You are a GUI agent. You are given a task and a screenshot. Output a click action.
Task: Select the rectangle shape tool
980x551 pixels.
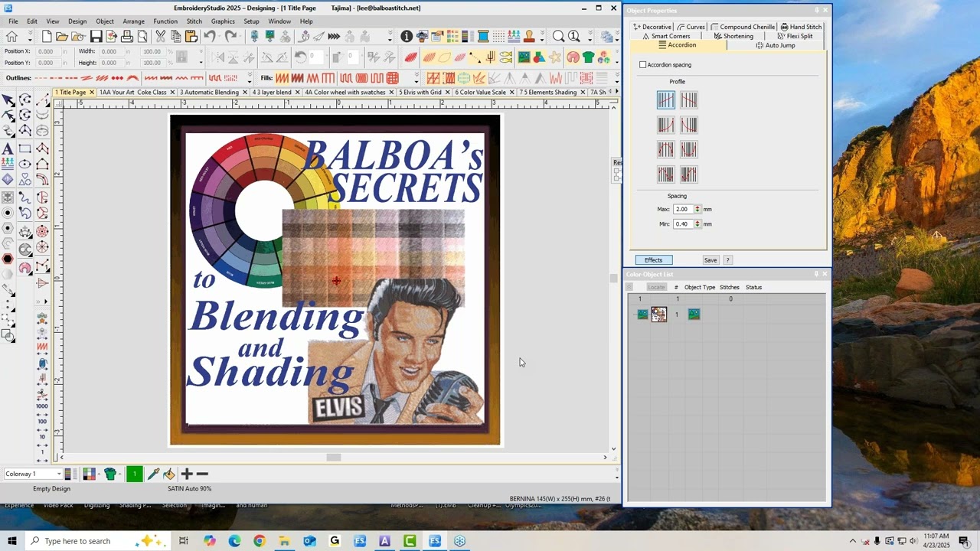[25, 148]
